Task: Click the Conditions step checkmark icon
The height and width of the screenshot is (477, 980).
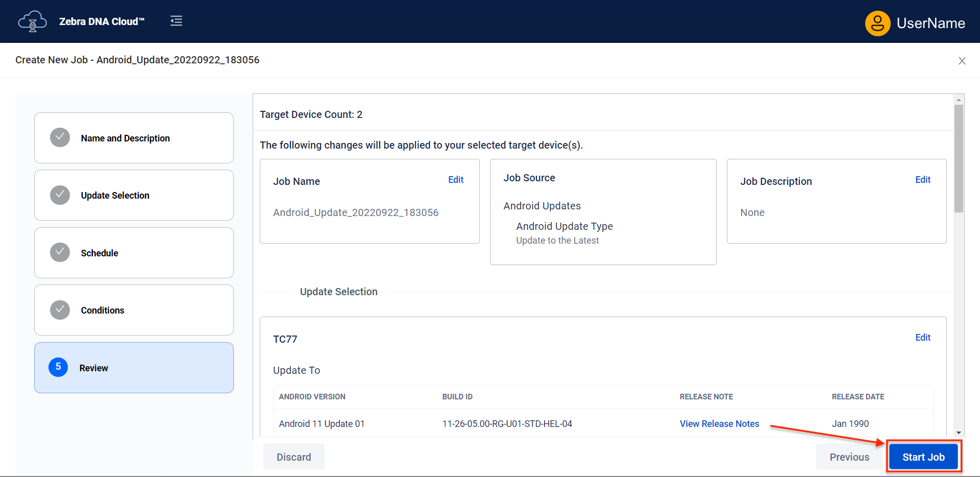Action: coord(60,309)
